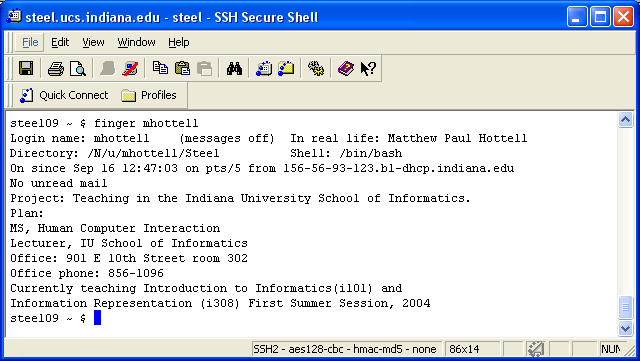Open the Edit menu

pos(60,42)
